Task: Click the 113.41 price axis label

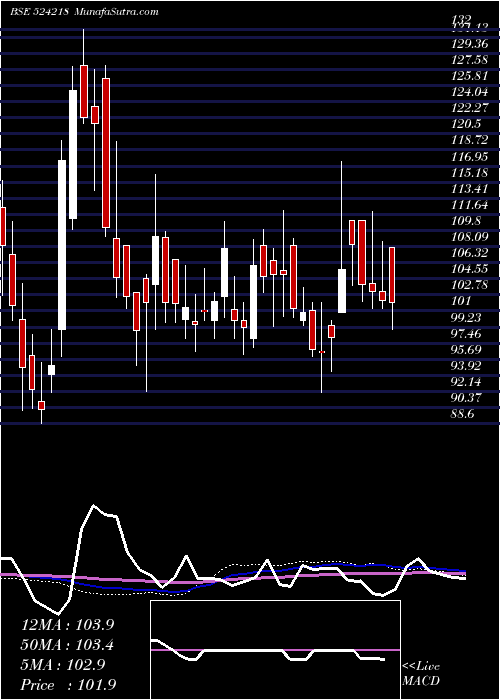Action: pyautogui.click(x=470, y=189)
